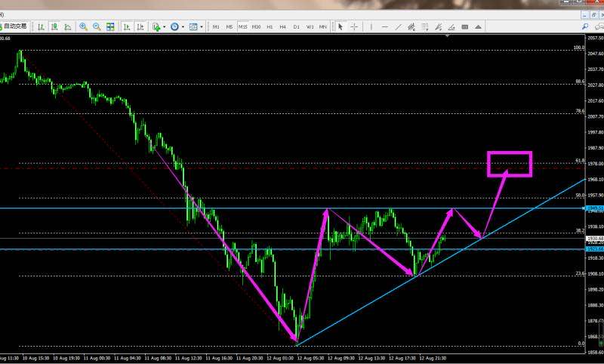This screenshot has width=604, height=364.
Task: Open the periods clock icon
Action: pyautogui.click(x=174, y=26)
